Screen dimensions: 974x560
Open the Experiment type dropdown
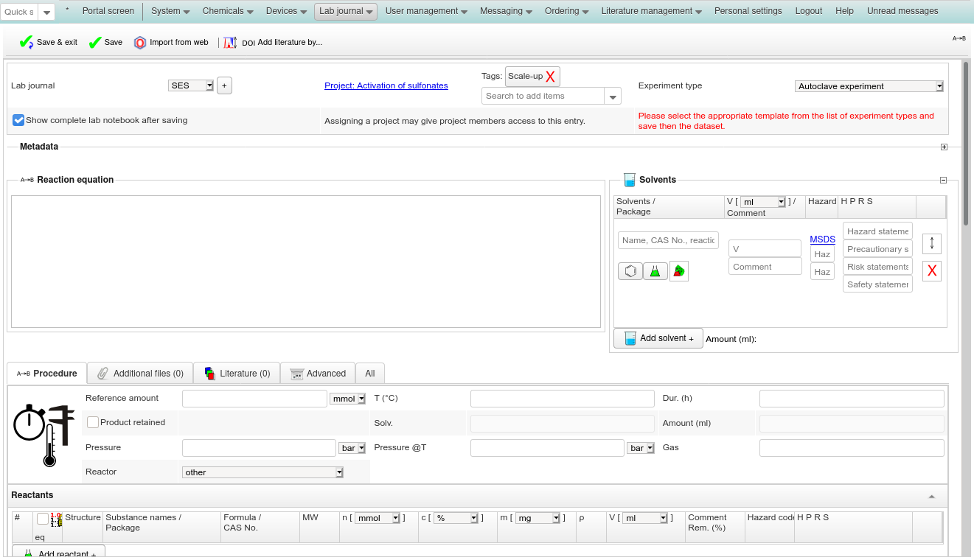[869, 86]
